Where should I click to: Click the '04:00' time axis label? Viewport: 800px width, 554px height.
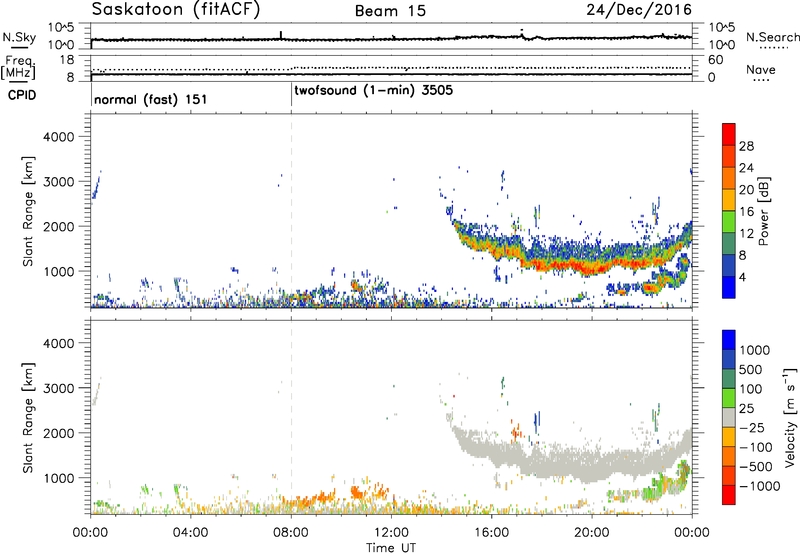(191, 533)
